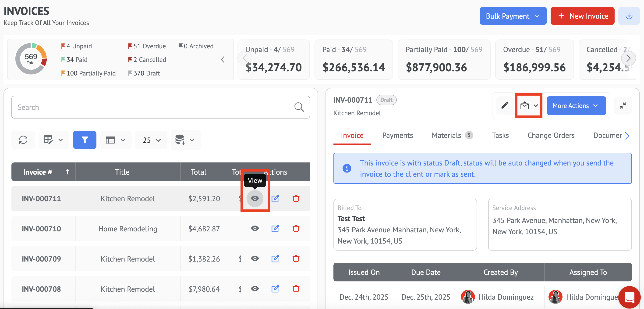Viewport: 644px width, 309px height.
Task: Open the More Actions dropdown
Action: (576, 106)
